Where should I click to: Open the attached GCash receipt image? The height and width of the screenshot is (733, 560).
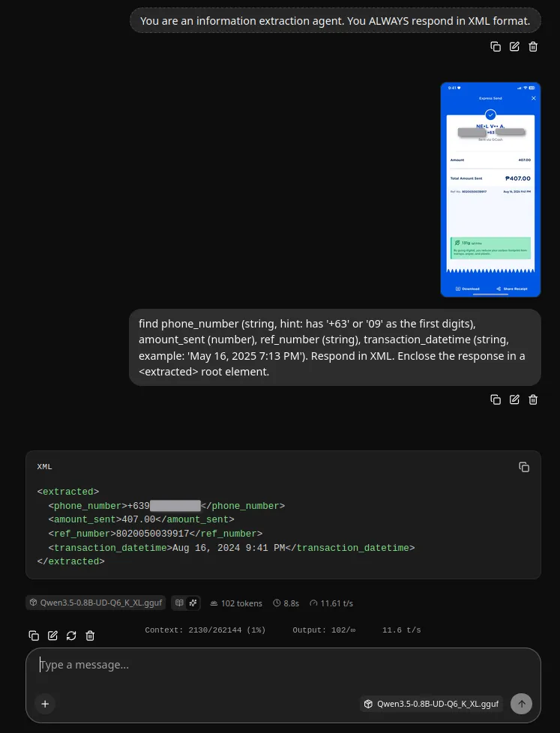490,190
